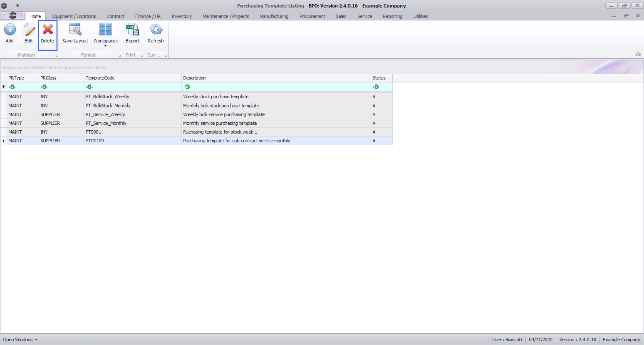Image resolution: width=644 pixels, height=345 pixels.
Task: Sort by the PRType column header
Action: coord(23,78)
